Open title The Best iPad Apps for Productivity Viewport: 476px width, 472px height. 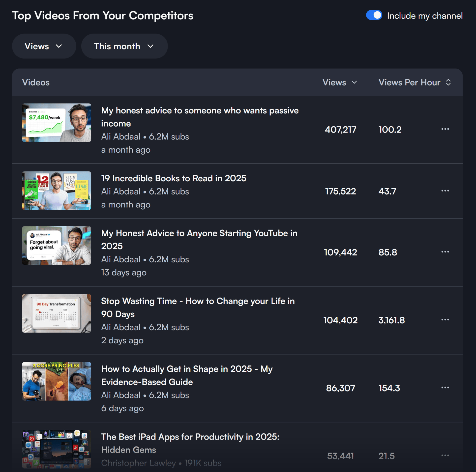[190, 443]
